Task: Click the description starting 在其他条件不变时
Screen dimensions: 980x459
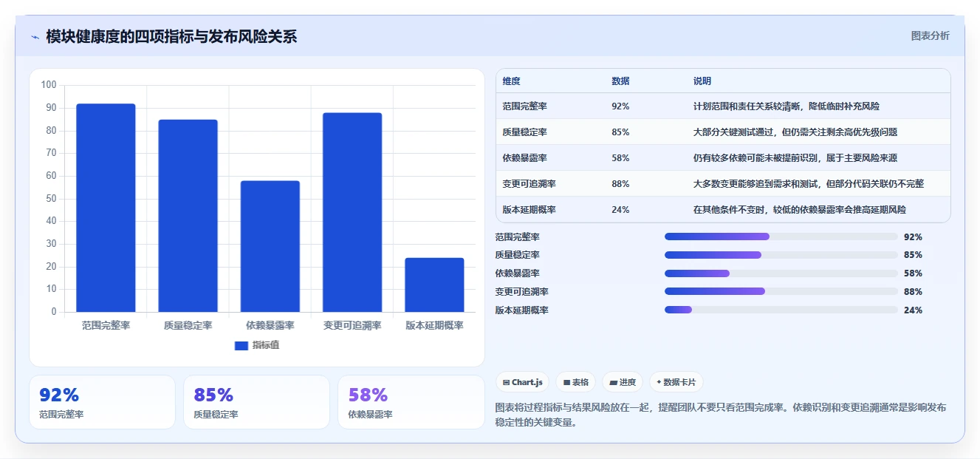Action: click(x=800, y=210)
